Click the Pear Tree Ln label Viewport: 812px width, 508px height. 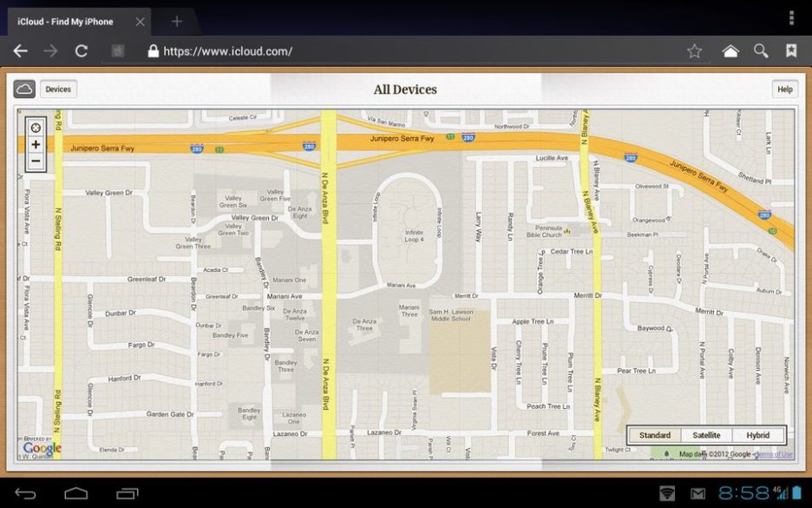637,371
